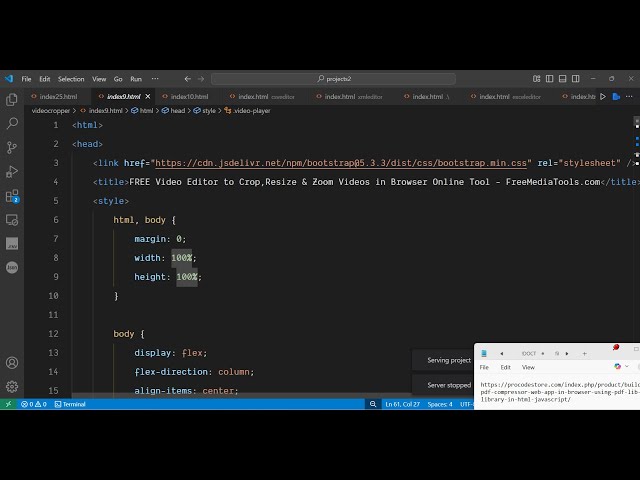Toggle the bottom panel layout icon
The height and width of the screenshot is (480, 640).
(x=562, y=79)
